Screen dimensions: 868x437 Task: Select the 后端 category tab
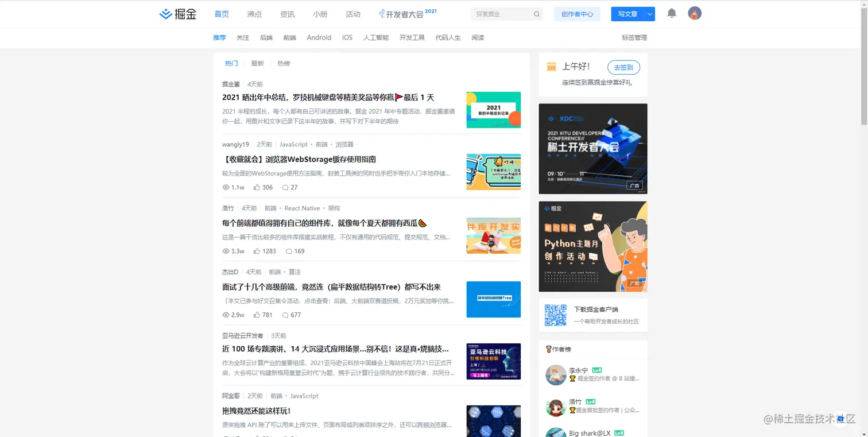[x=266, y=38]
